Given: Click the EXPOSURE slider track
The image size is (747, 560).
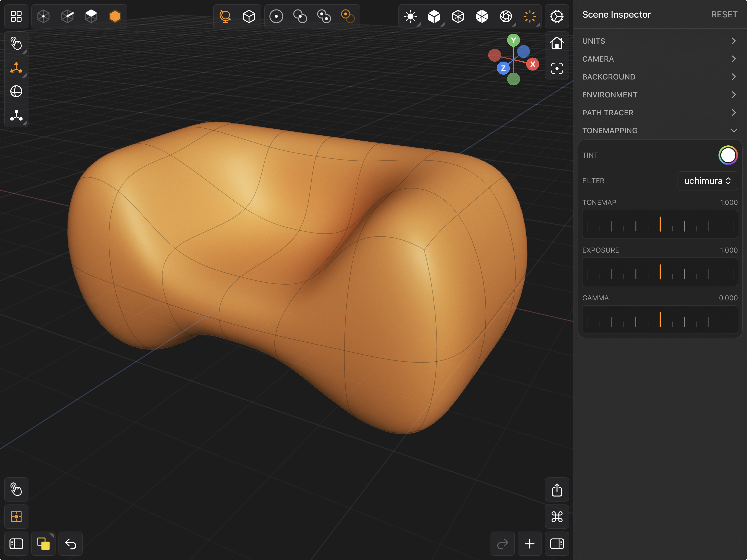Looking at the screenshot, I should click(x=660, y=272).
